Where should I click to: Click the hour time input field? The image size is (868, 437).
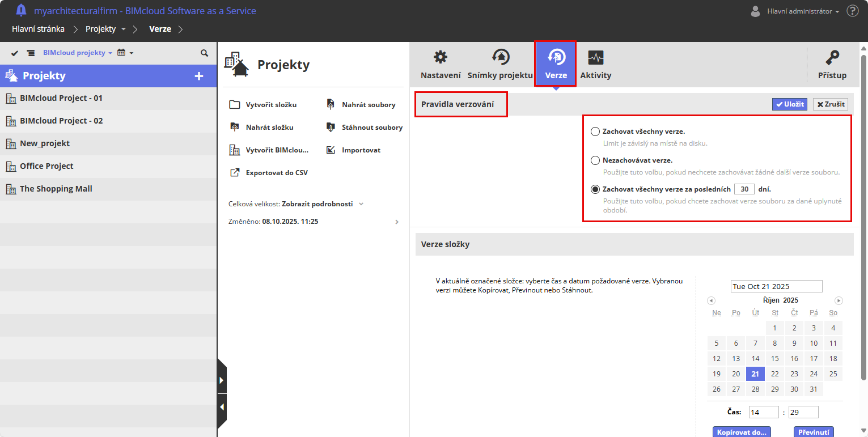point(764,413)
